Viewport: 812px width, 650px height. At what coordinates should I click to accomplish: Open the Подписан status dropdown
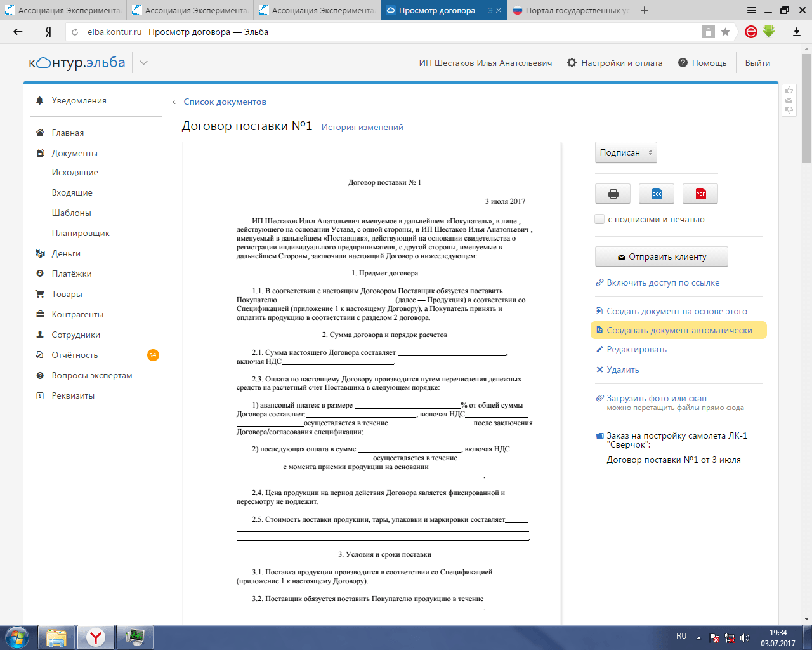click(625, 152)
